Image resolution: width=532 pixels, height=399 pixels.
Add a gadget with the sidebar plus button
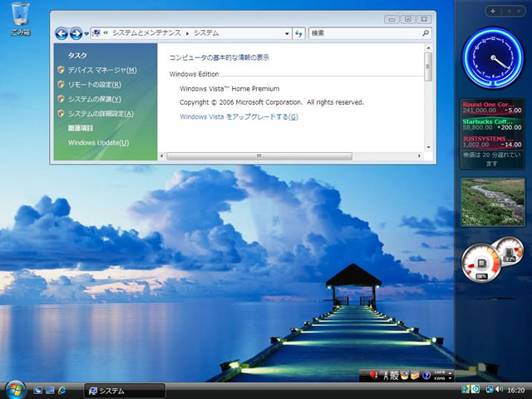pyautogui.click(x=493, y=11)
